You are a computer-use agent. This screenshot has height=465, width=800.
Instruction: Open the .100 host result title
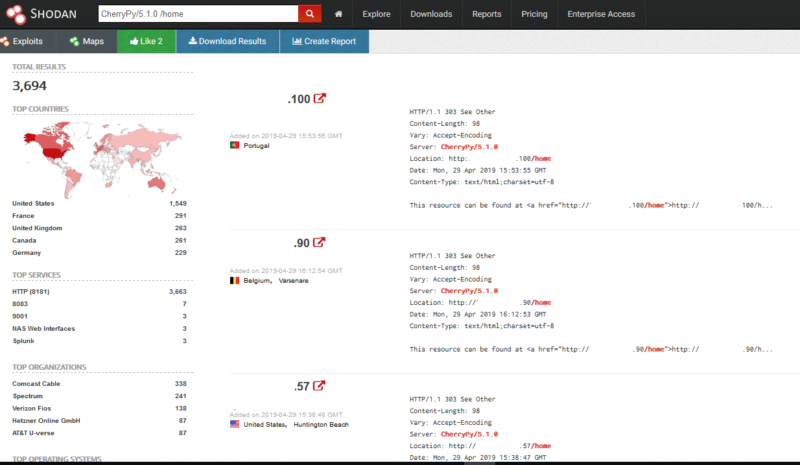point(299,99)
